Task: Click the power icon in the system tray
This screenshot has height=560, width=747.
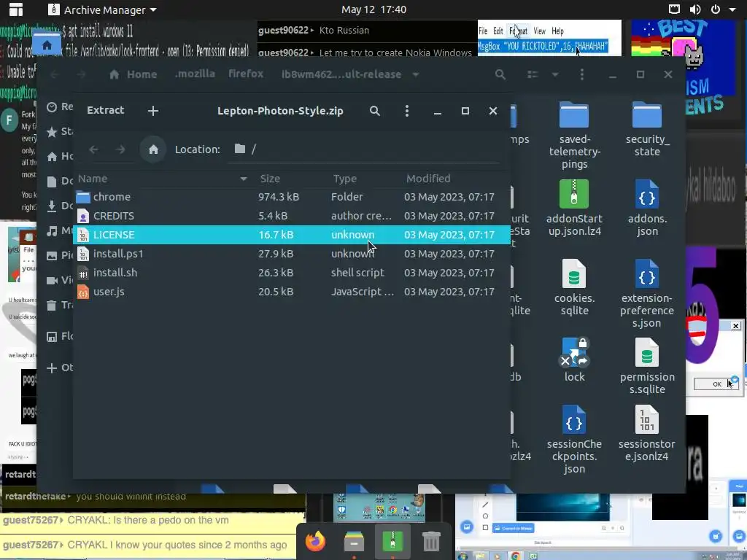Action: [715, 9]
